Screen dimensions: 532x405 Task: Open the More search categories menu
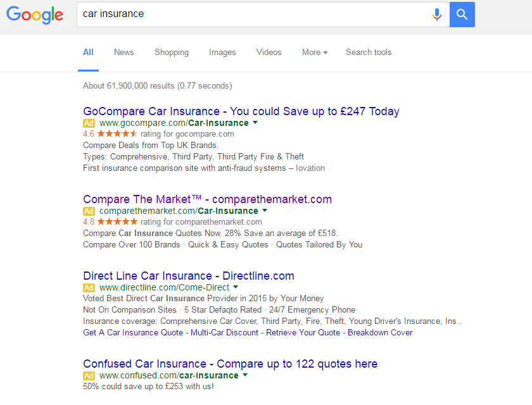pyautogui.click(x=315, y=52)
